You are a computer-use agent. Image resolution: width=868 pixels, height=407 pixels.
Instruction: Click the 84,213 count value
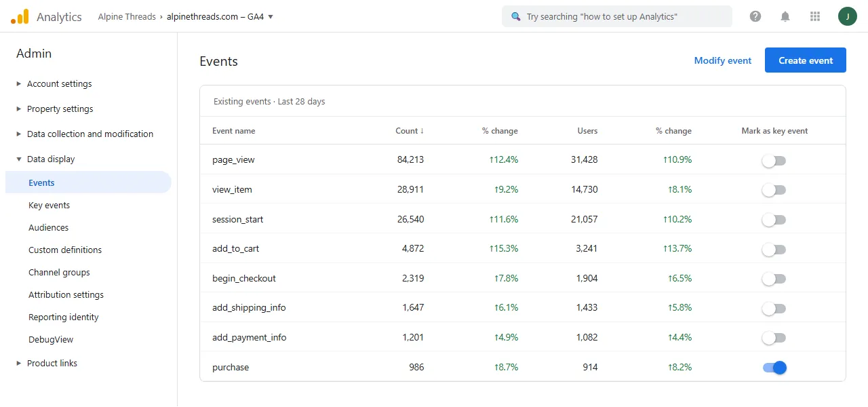click(x=410, y=160)
